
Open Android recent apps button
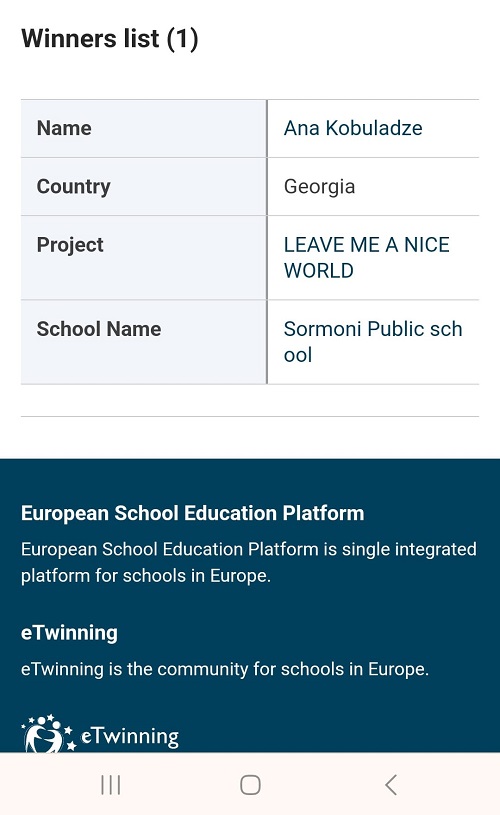[111, 784]
